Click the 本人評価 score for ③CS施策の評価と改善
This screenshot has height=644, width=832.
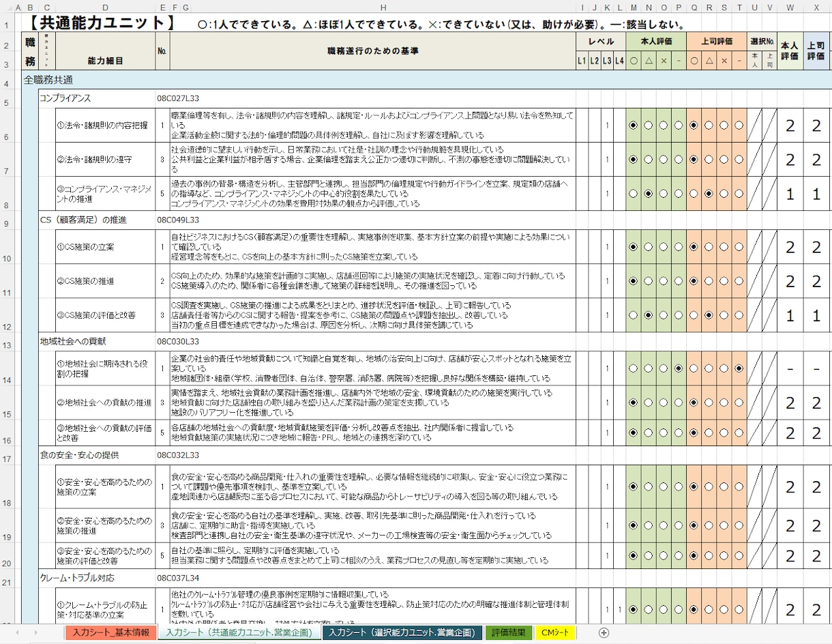[790, 316]
